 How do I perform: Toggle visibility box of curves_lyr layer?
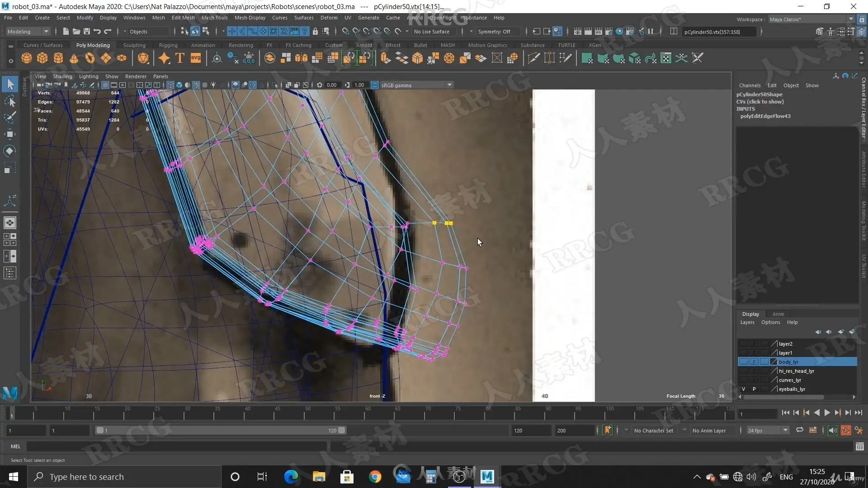pos(743,380)
